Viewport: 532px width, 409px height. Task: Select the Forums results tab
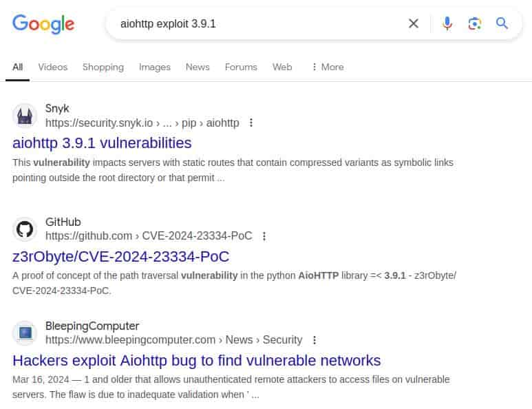click(x=241, y=67)
